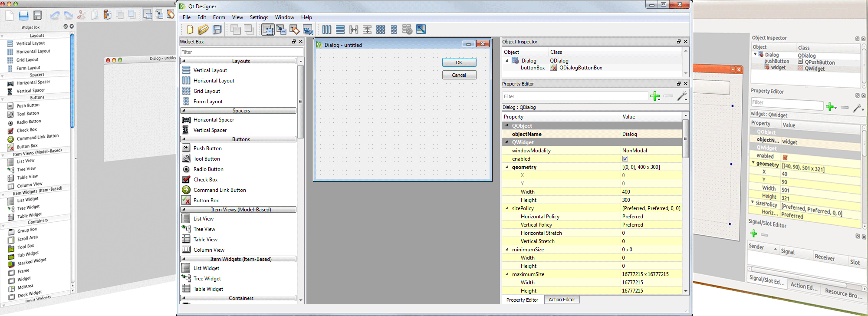Click the Send to Back toolbar icon
Viewport: 868px width, 316px height.
pyautogui.click(x=235, y=30)
